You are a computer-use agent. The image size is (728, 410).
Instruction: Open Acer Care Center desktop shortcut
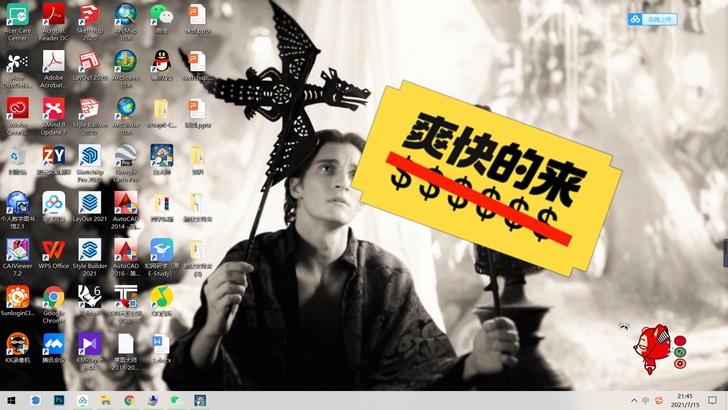tap(17, 15)
